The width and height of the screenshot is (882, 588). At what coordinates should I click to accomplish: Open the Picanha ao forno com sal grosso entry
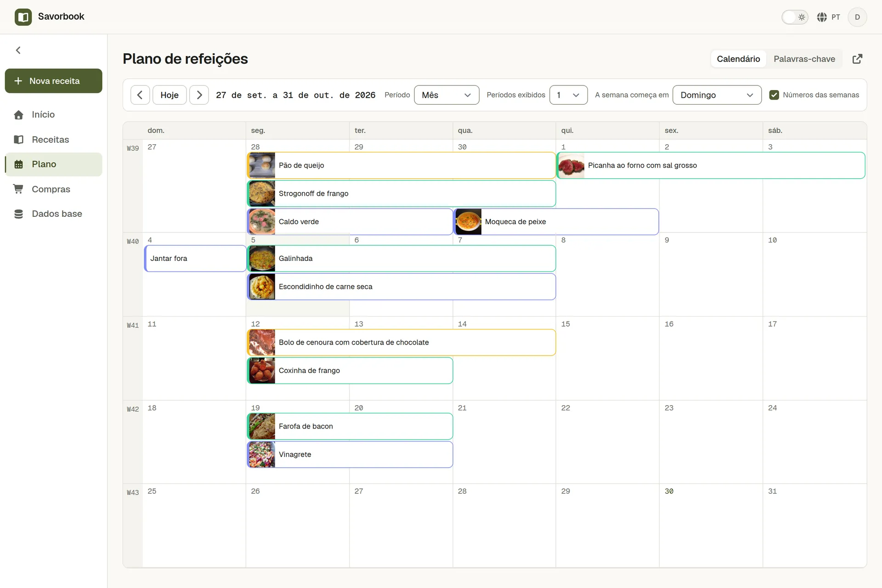coord(711,165)
